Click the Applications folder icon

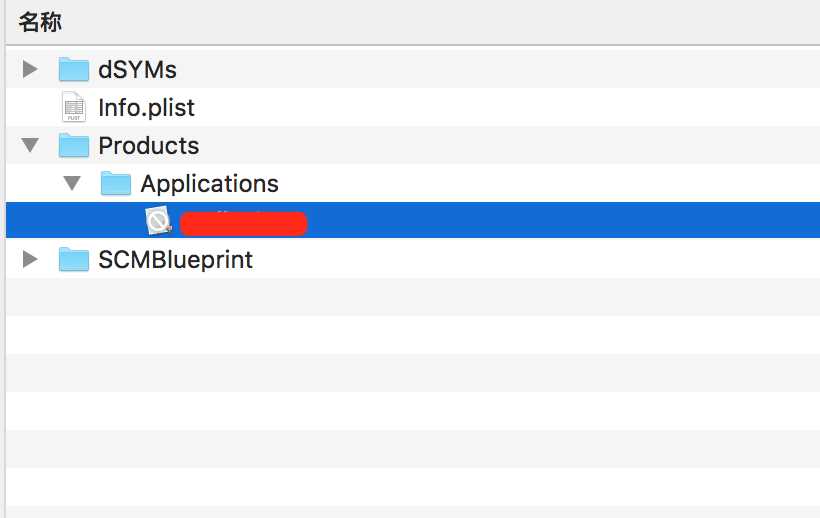point(116,183)
